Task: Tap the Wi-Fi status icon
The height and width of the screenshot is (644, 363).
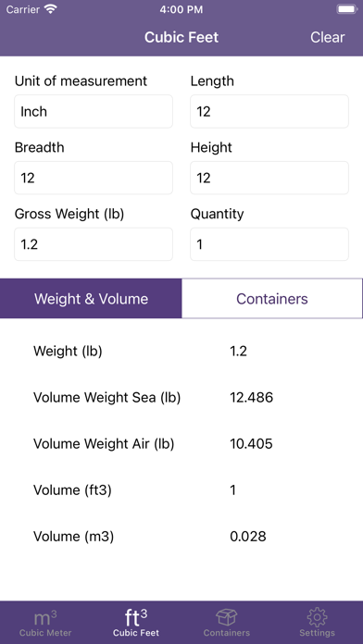Action: pyautogui.click(x=51, y=9)
